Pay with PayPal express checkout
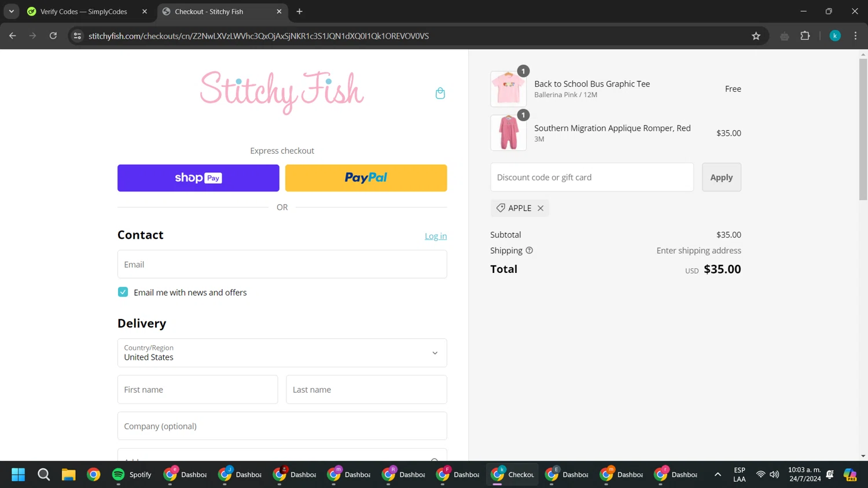 click(x=366, y=178)
